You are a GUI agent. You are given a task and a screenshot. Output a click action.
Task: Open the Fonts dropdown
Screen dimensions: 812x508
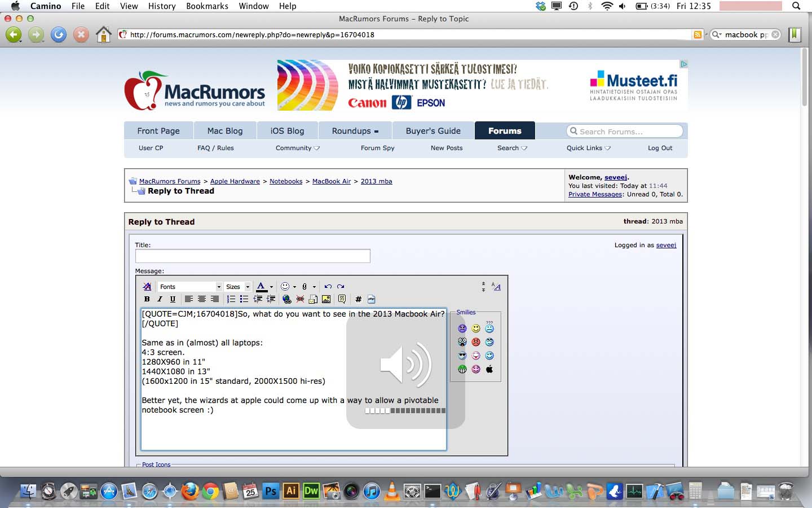190,287
